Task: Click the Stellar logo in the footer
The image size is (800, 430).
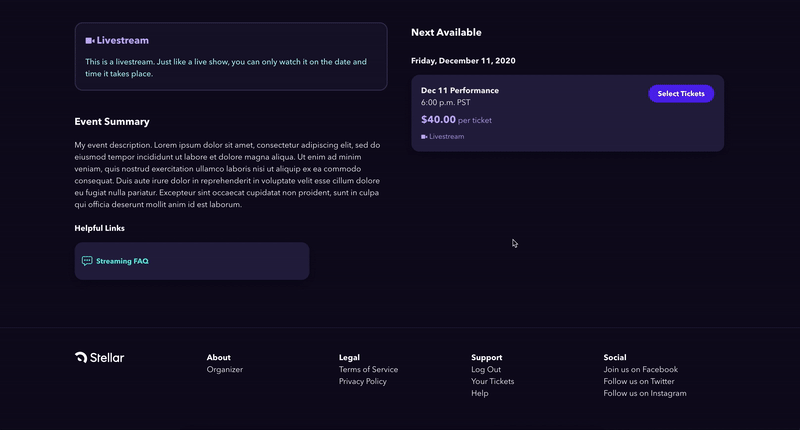Action: (99, 358)
